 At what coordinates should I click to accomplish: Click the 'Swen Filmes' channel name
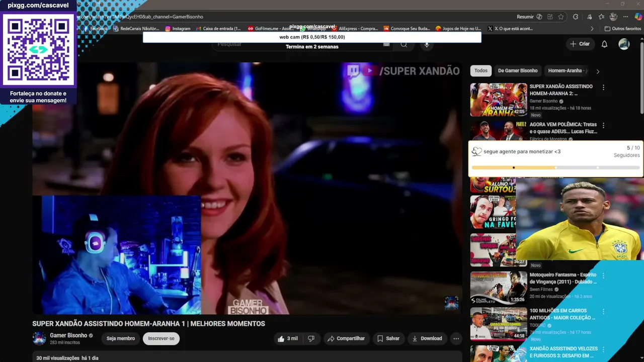pos(541,289)
